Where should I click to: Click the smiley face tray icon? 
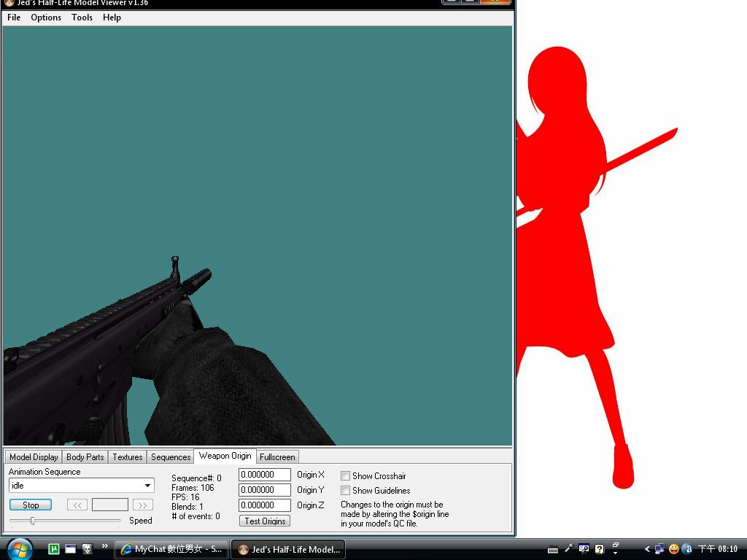click(x=673, y=549)
